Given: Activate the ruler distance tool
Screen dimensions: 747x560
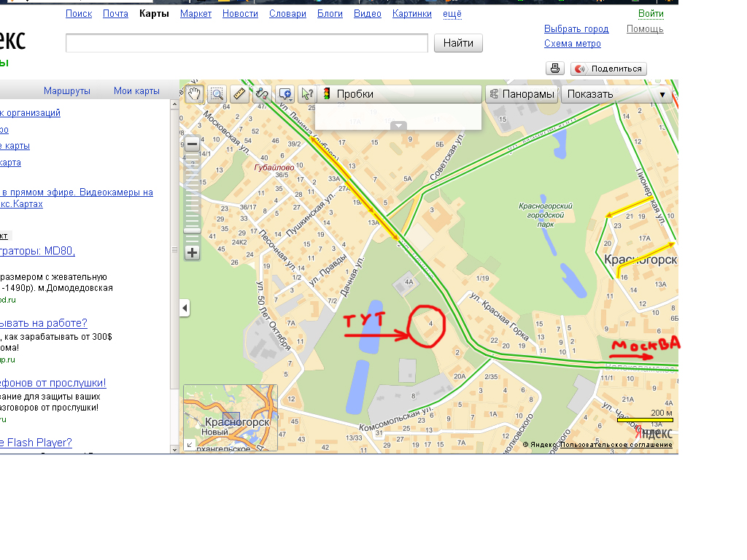Looking at the screenshot, I should coord(239,94).
